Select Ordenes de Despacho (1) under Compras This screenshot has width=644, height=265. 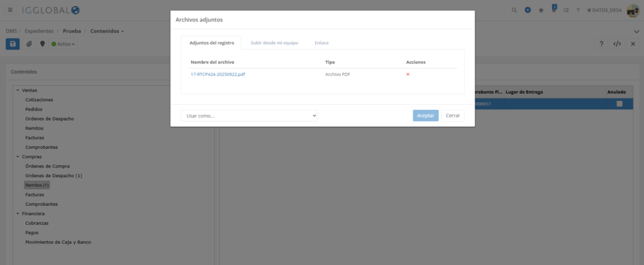[x=53, y=176]
